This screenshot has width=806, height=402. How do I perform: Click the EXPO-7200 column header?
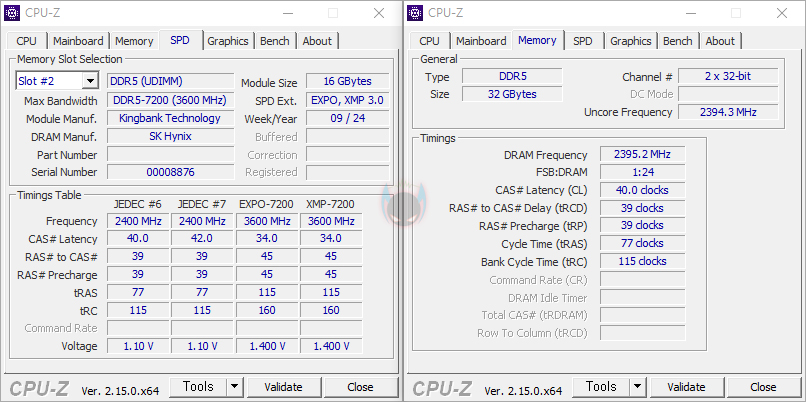pyautogui.click(x=266, y=205)
